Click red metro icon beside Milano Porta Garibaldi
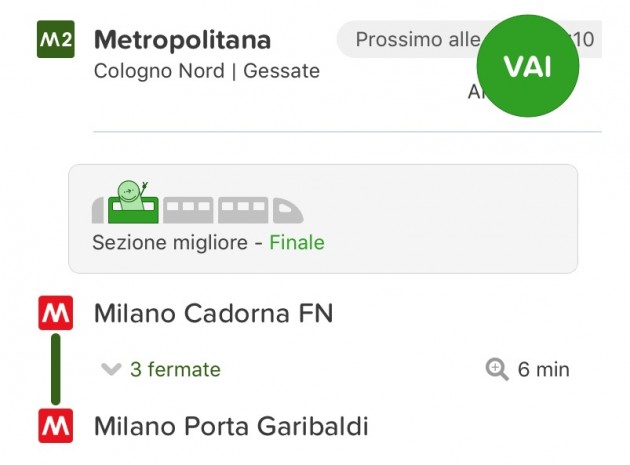Image resolution: width=630 pixels, height=465 pixels. pyautogui.click(x=56, y=426)
